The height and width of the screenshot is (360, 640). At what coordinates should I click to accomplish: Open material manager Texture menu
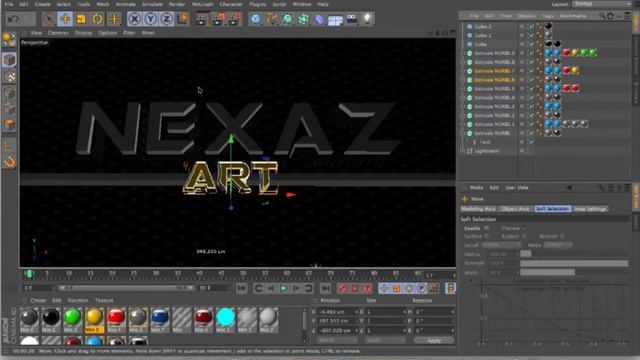pos(104,300)
